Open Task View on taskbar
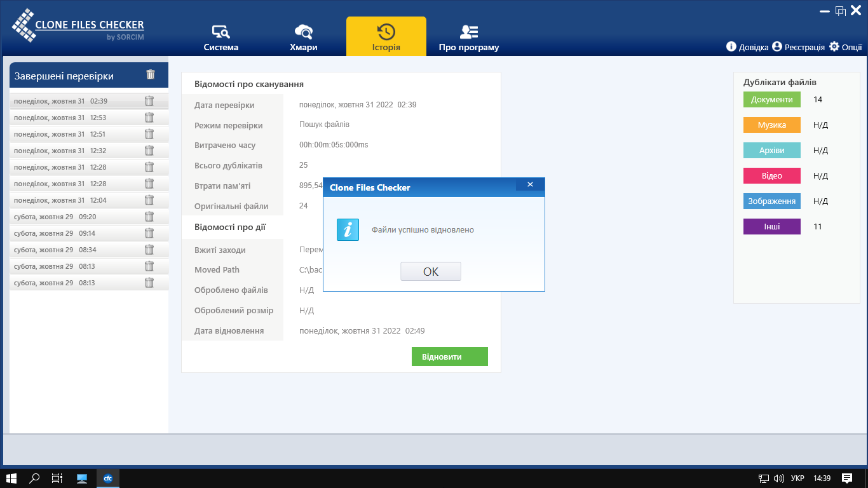868x488 pixels. click(x=57, y=478)
